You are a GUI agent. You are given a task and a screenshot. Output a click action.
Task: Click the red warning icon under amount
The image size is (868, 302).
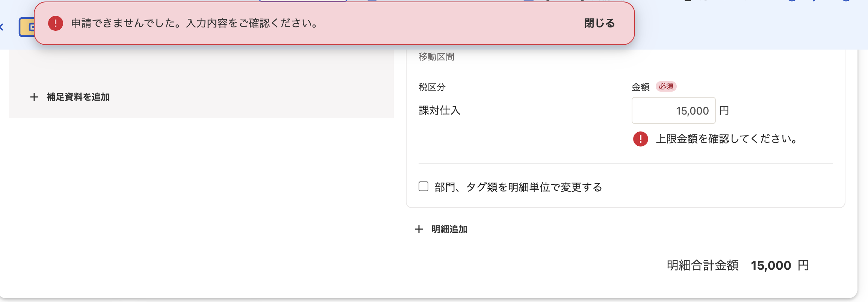pyautogui.click(x=641, y=139)
